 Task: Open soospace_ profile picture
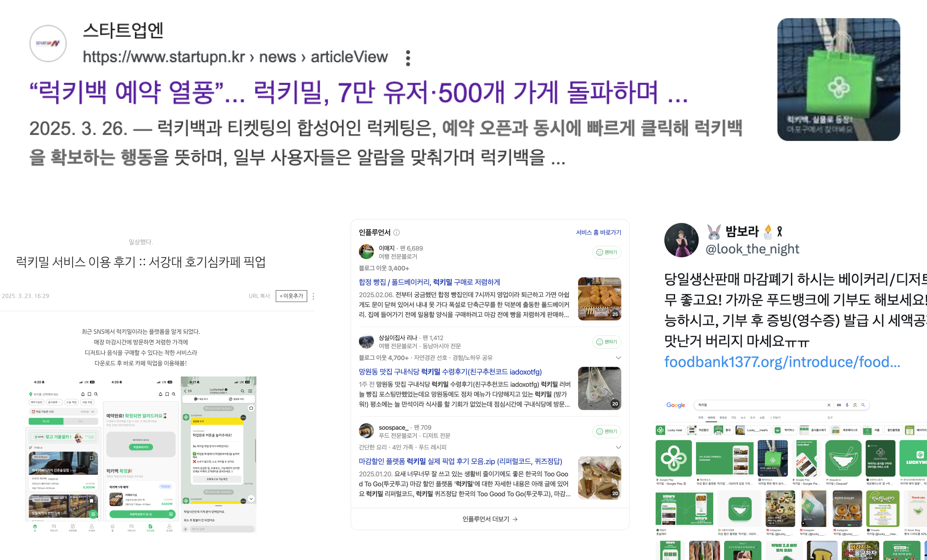tap(367, 431)
